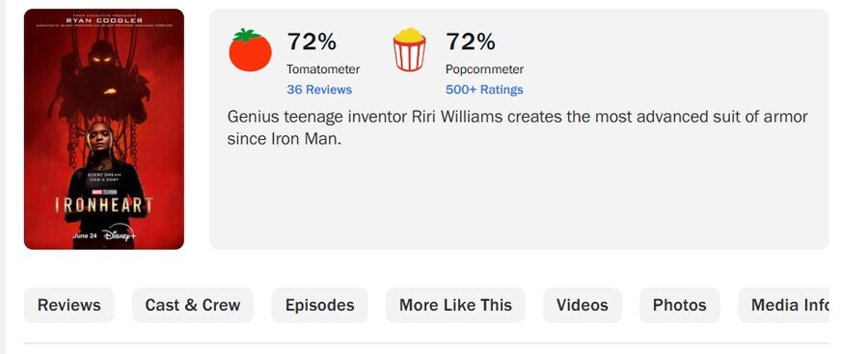Show the Videos tab
This screenshot has height=354, width=868.
pos(583,305)
